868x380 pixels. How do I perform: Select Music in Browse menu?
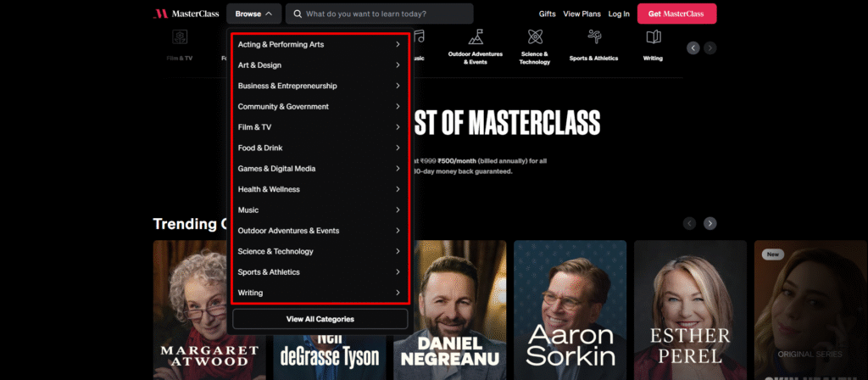[x=320, y=210]
